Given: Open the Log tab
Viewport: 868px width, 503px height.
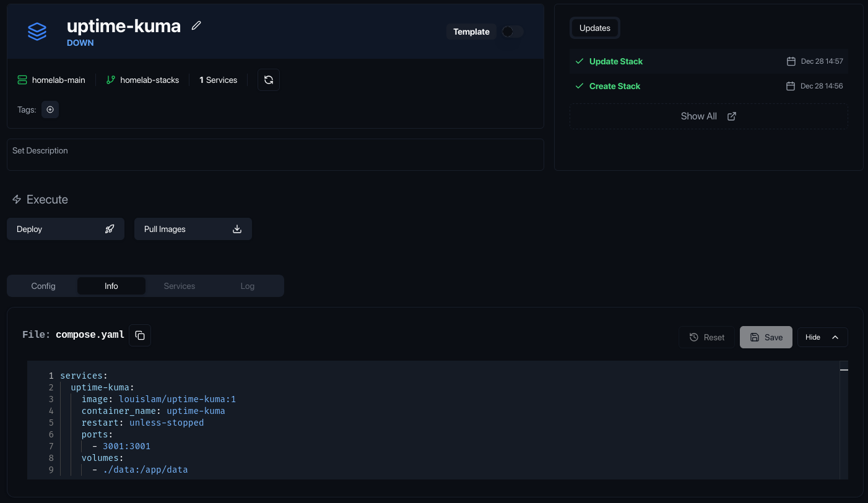Looking at the screenshot, I should pos(248,286).
